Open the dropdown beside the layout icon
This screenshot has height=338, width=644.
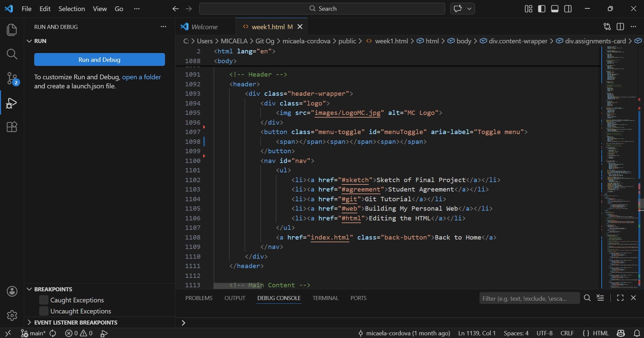(470, 9)
